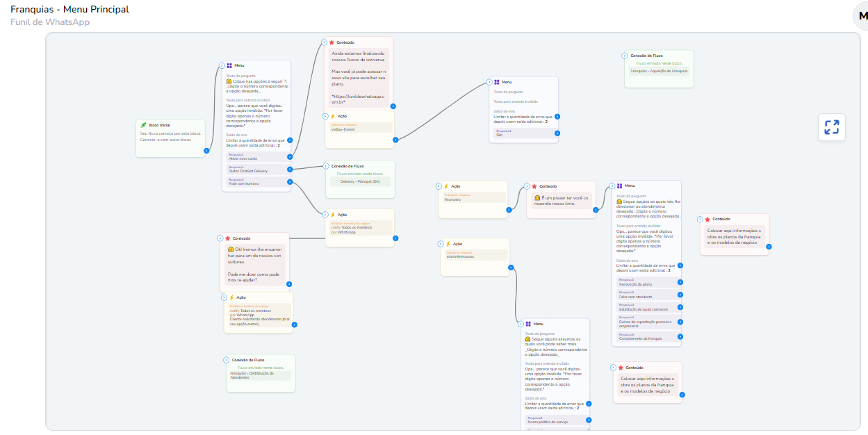Click the purple grid icon of first Menu block
The image size is (868, 435).
pos(229,65)
